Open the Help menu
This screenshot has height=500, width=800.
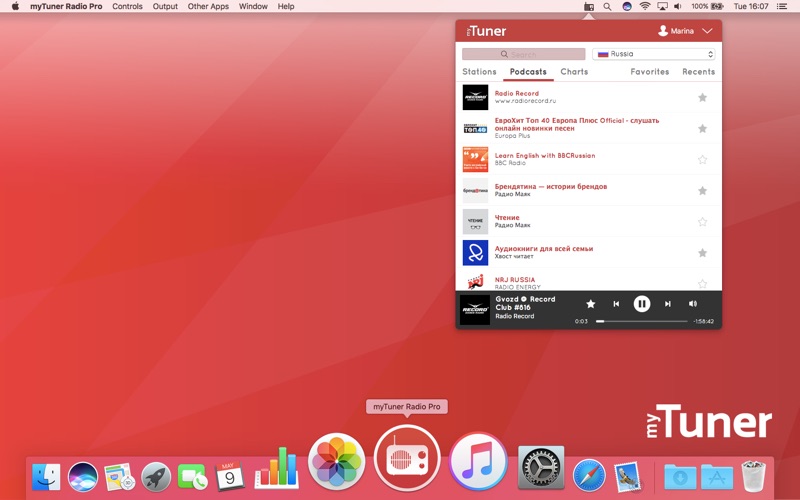point(286,6)
